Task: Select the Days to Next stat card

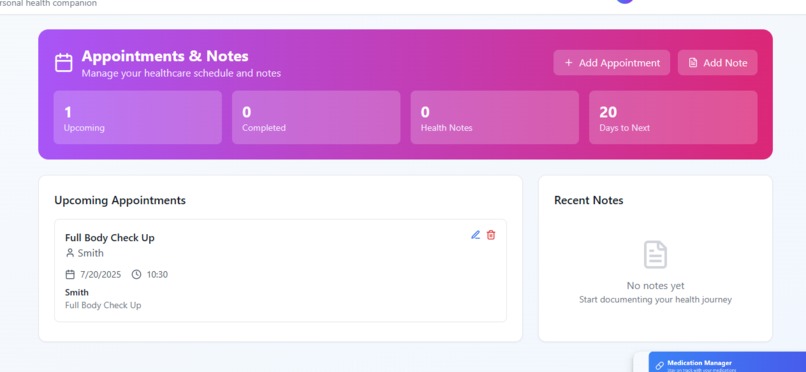Action: (x=673, y=117)
